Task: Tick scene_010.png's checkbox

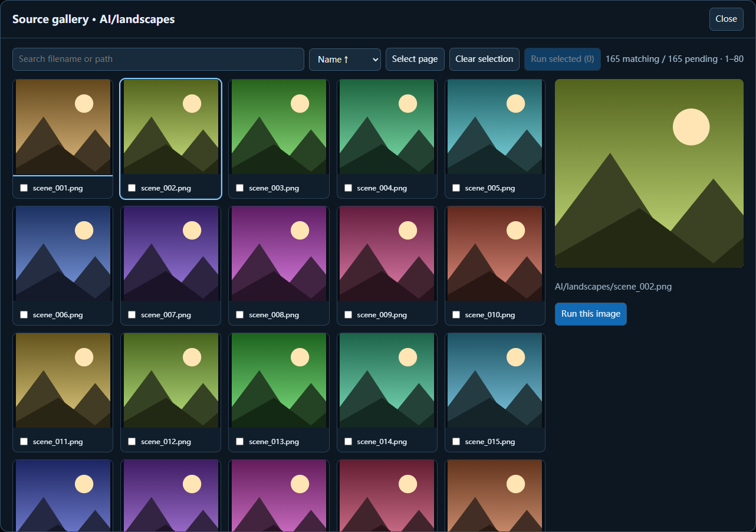Action: coord(456,315)
